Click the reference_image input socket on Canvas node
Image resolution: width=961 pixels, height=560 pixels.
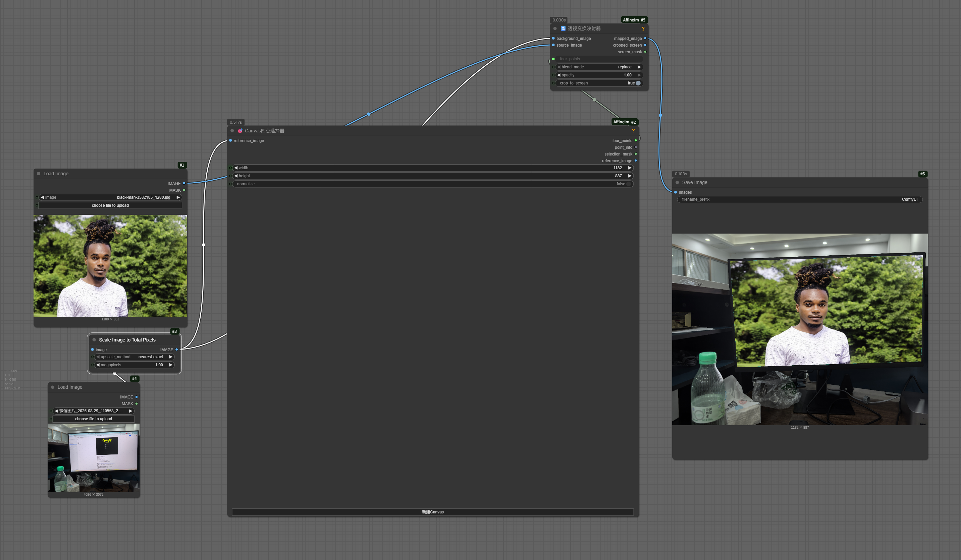click(x=230, y=140)
